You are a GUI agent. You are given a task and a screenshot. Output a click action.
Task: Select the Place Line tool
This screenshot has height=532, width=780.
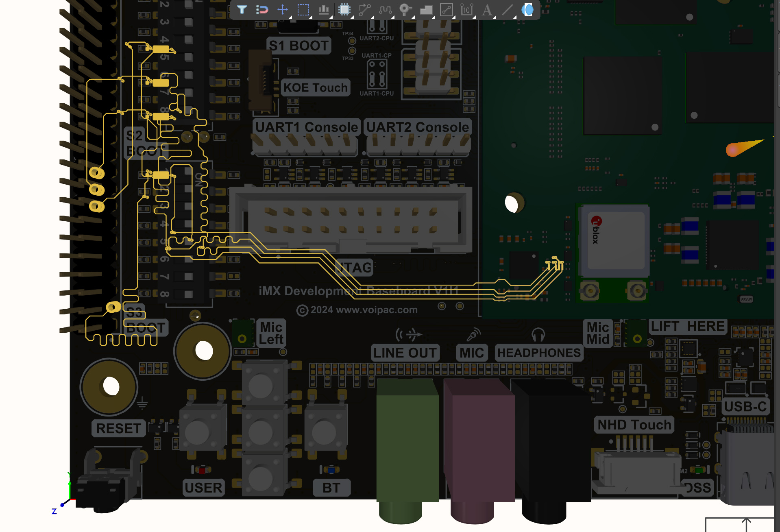[507, 9]
